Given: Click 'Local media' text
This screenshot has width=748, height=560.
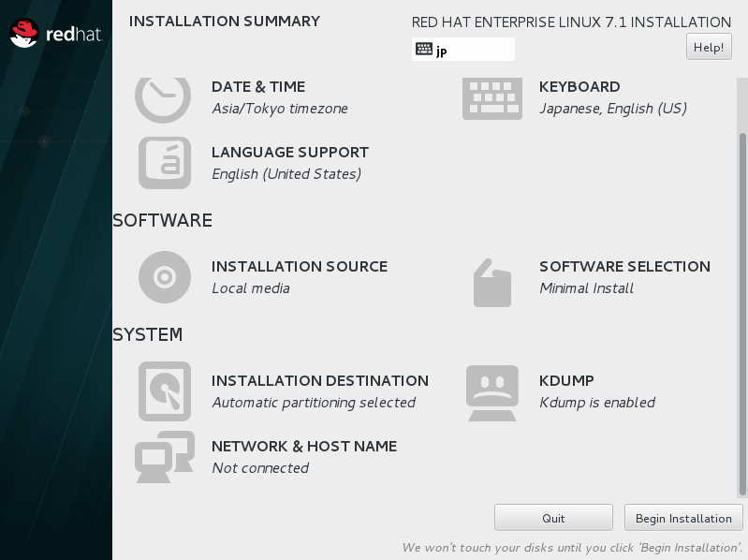Looking at the screenshot, I should pyautogui.click(x=251, y=288).
